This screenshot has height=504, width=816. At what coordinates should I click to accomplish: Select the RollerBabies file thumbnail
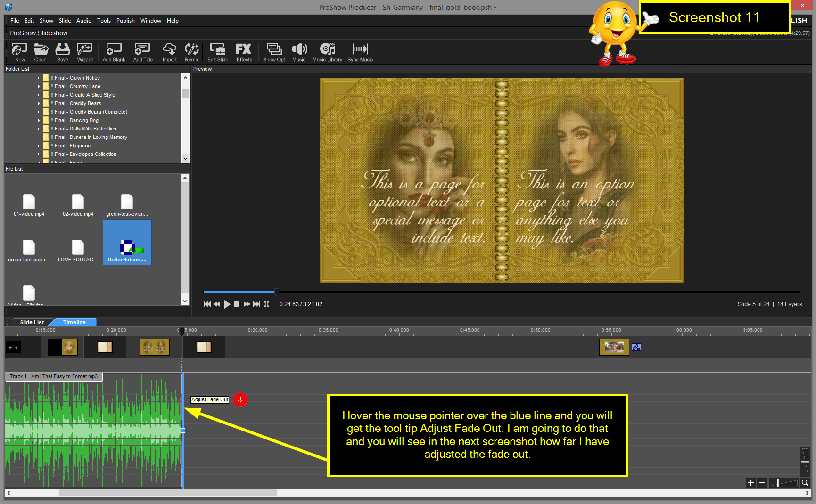127,242
